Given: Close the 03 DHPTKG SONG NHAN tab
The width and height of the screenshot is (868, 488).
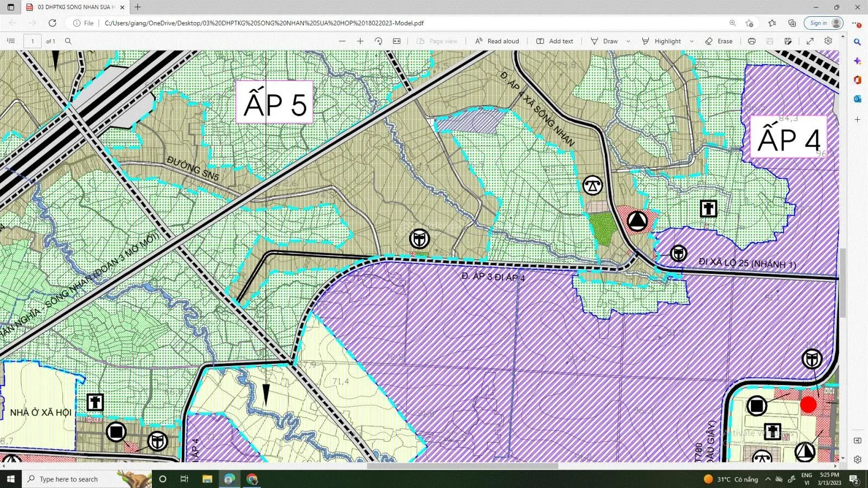Looking at the screenshot, I should [x=122, y=7].
